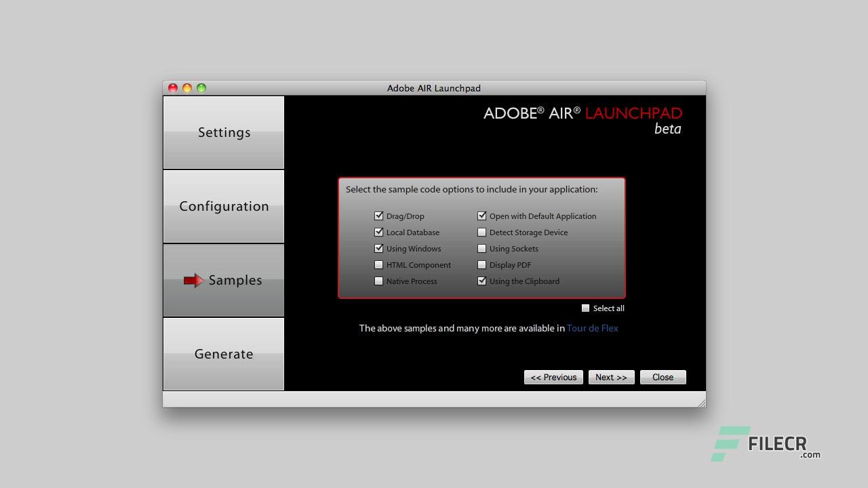Viewport: 868px width, 488px height.
Task: Open the Tour de Flex link
Action: tap(593, 328)
